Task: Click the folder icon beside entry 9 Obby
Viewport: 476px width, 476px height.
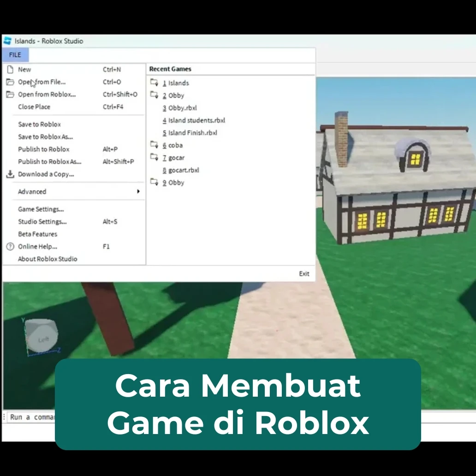Action: (x=154, y=181)
